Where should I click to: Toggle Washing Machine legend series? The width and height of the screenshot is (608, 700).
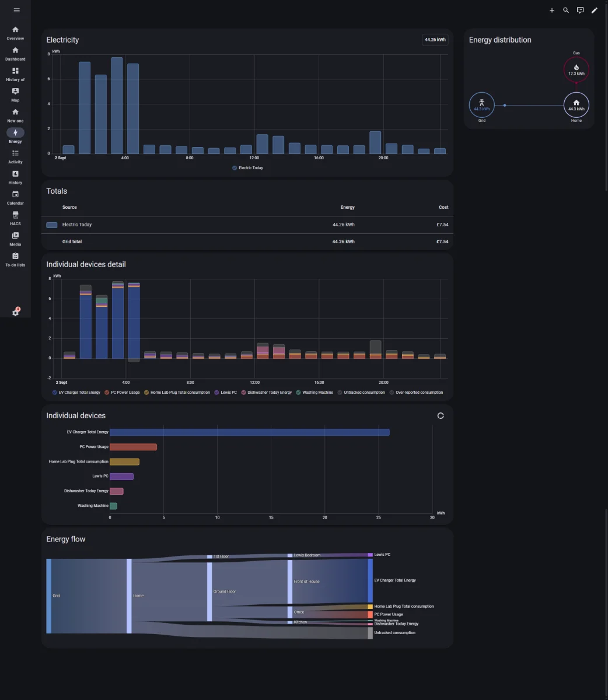315,393
